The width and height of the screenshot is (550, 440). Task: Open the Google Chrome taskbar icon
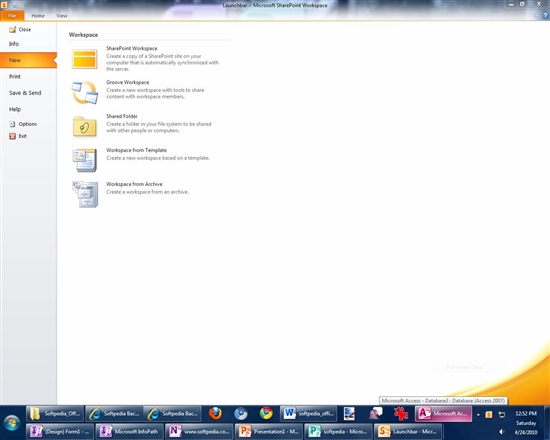click(266, 414)
